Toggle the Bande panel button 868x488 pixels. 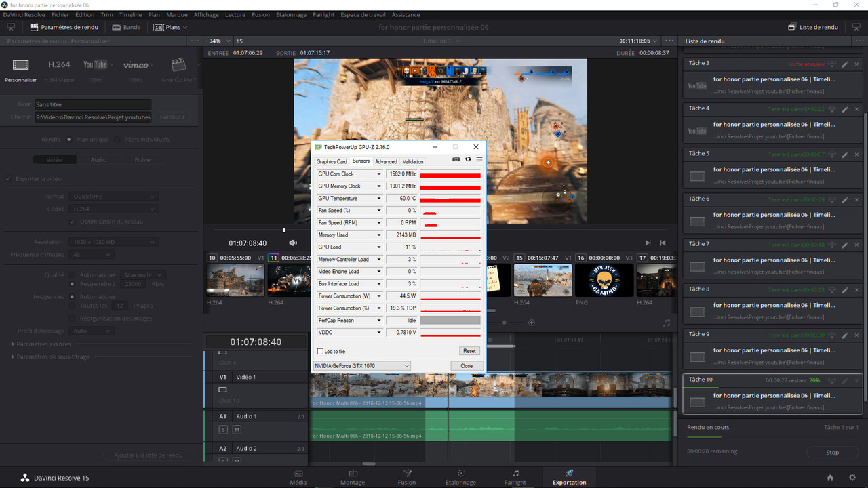click(126, 27)
